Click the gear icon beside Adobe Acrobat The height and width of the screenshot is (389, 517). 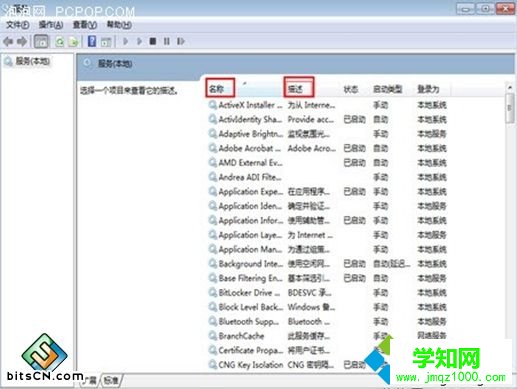(x=213, y=148)
